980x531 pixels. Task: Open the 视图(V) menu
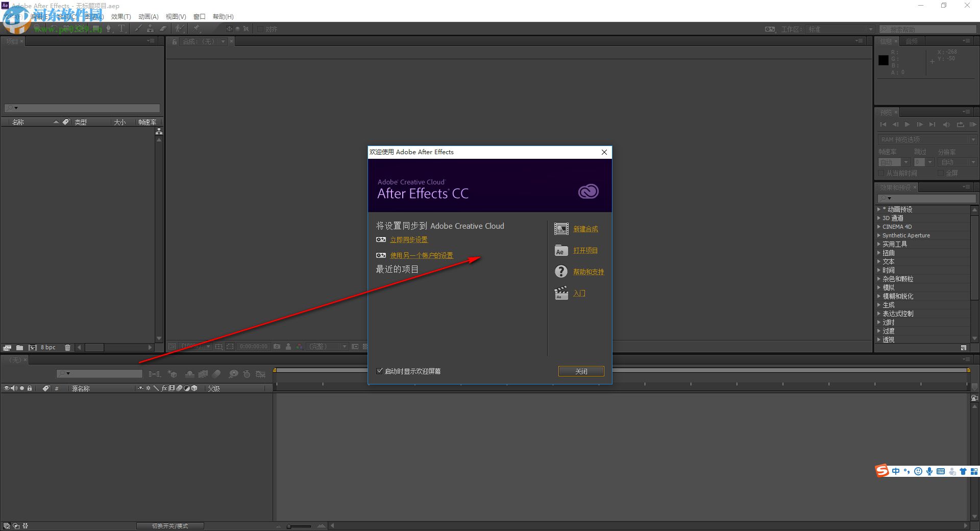click(176, 17)
